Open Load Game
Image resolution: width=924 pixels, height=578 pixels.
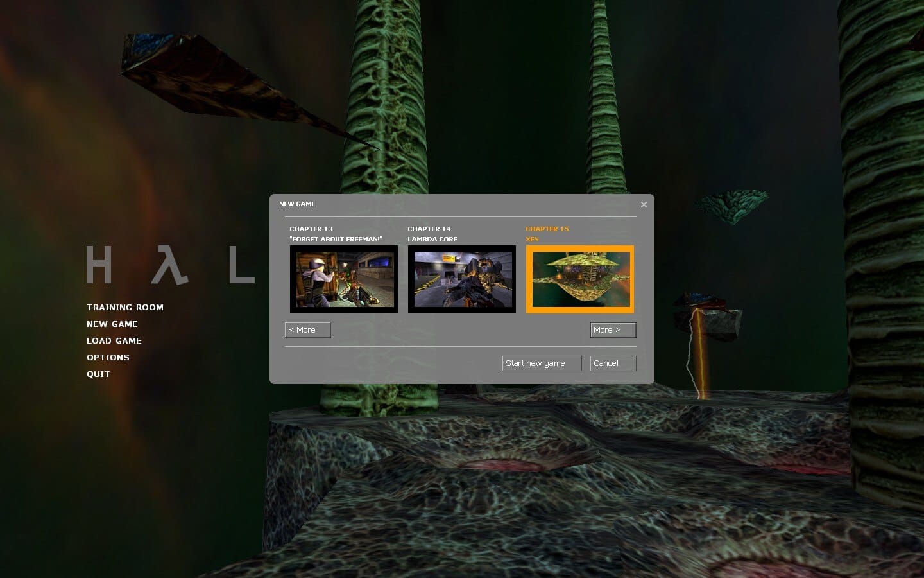click(x=114, y=340)
